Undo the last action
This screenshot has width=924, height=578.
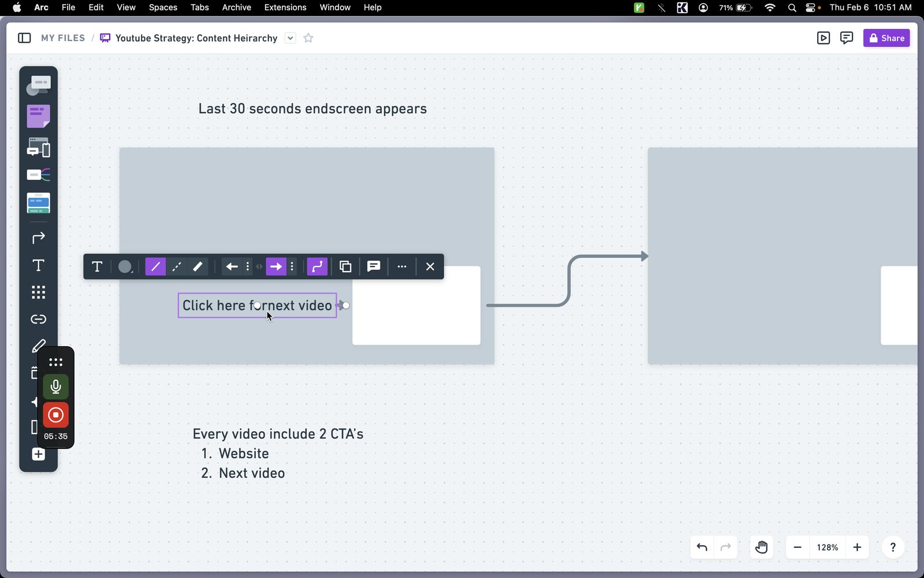coord(702,547)
